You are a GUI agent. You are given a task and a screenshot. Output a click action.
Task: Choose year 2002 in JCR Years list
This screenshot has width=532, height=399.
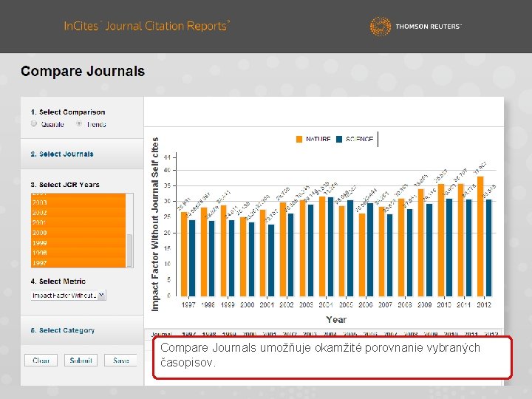click(78, 213)
